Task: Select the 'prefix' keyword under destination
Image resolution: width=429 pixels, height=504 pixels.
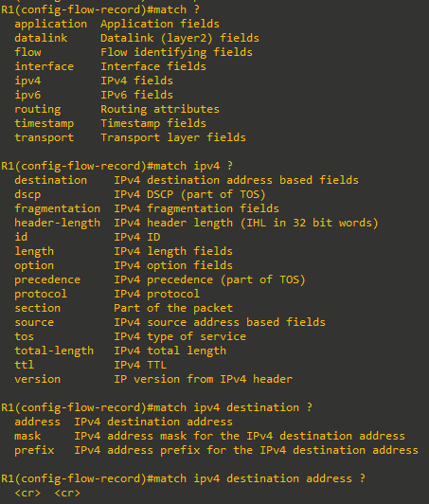Action: (x=34, y=450)
